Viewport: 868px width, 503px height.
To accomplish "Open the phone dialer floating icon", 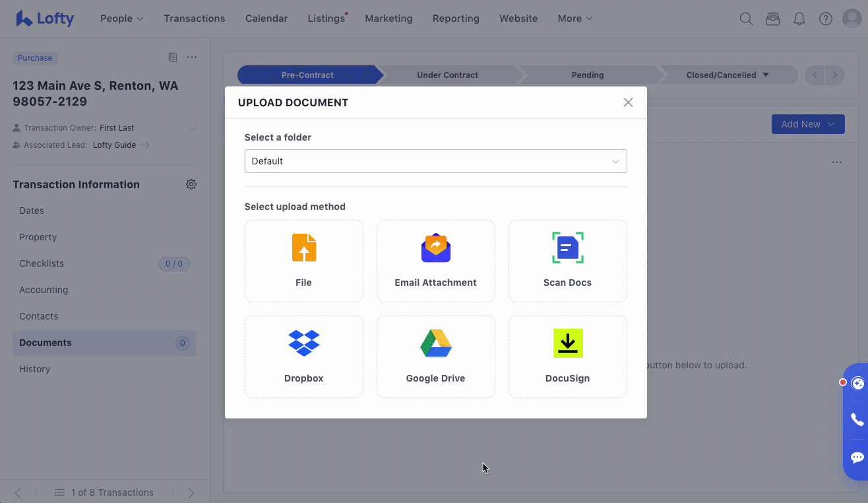I will (857, 419).
